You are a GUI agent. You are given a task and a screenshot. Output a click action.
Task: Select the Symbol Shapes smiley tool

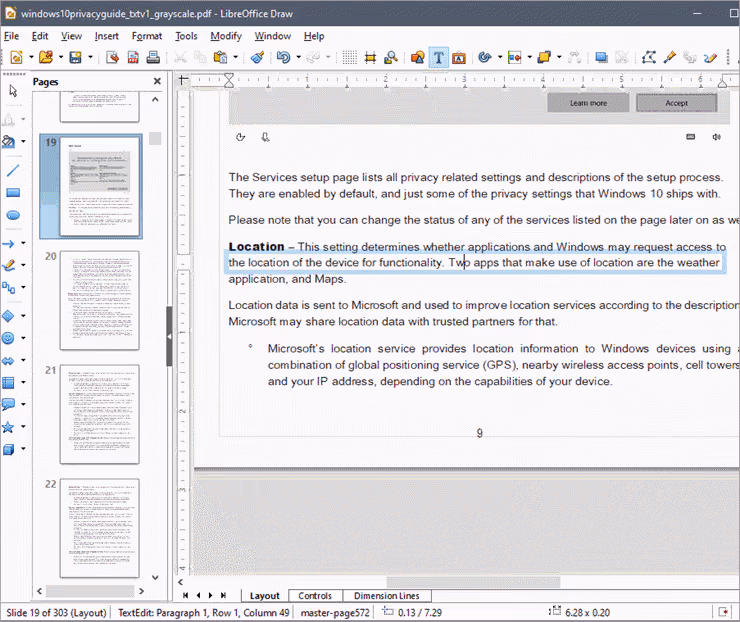[x=8, y=338]
